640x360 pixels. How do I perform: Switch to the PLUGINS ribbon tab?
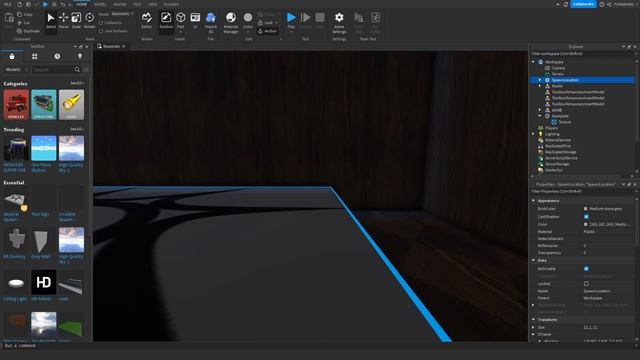171,4
